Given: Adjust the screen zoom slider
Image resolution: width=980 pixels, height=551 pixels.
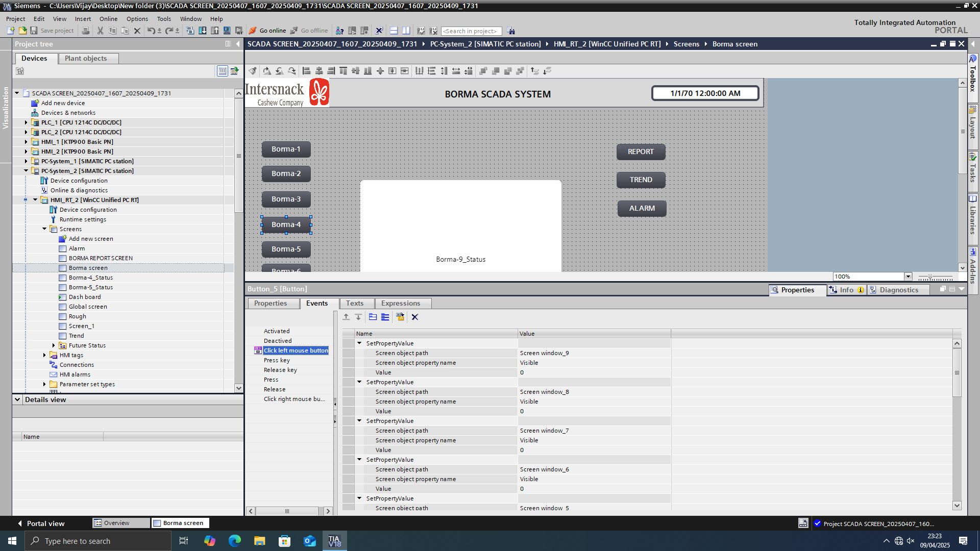Looking at the screenshot, I should [x=930, y=277].
